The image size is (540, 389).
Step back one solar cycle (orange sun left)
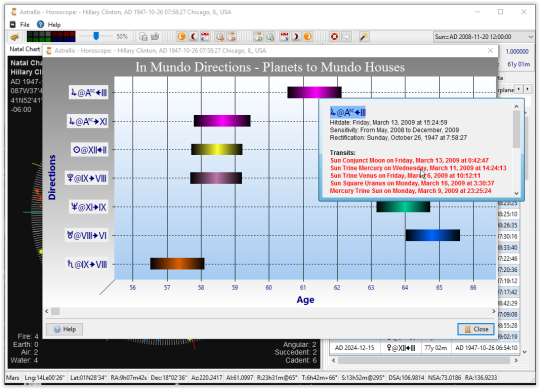click(181, 36)
